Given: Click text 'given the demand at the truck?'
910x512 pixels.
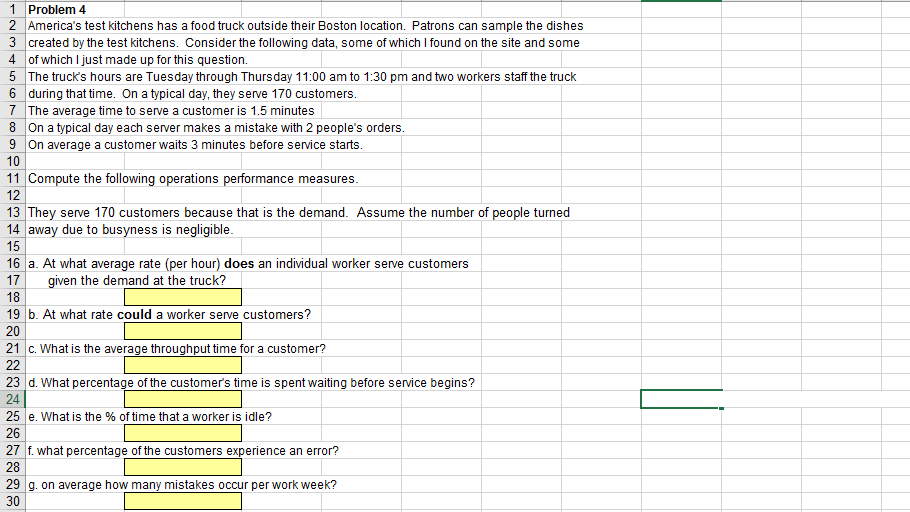Looking at the screenshot, I should pyautogui.click(x=137, y=280).
